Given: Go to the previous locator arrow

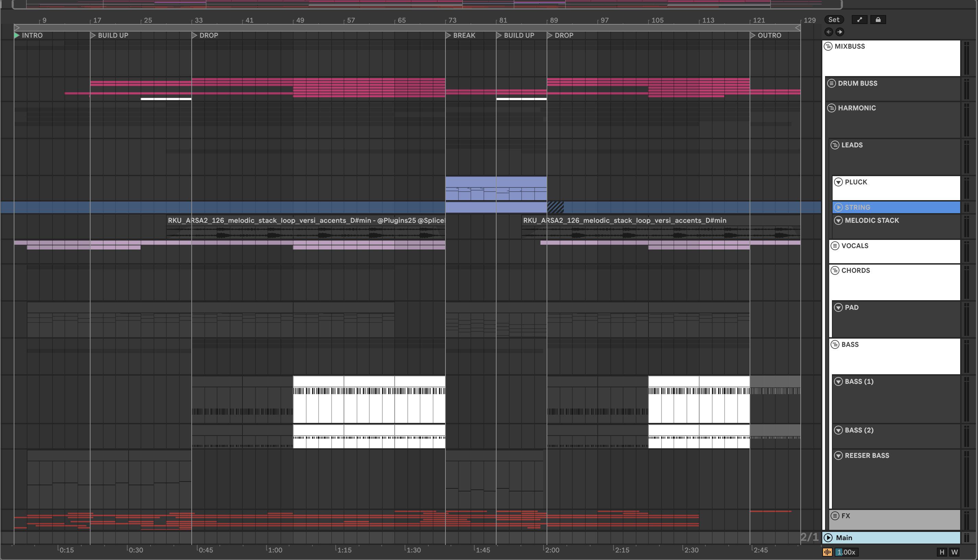Looking at the screenshot, I should 829,32.
